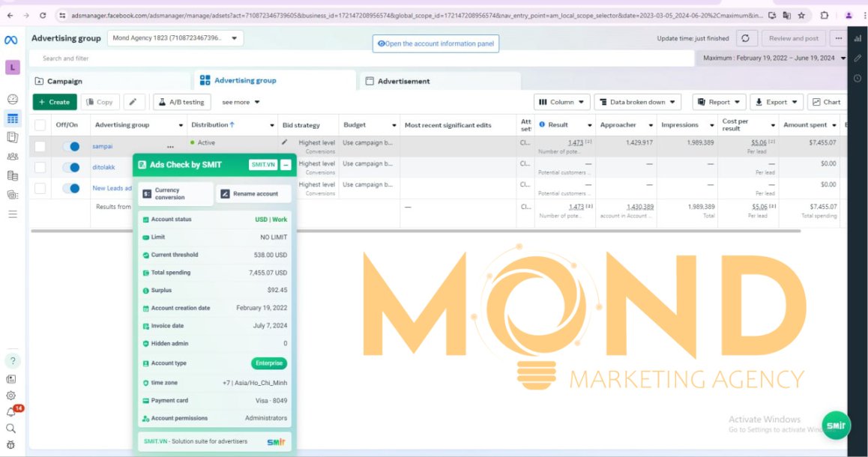Click the Meta logo icon
Viewport: 868px width, 457px height.
pyautogui.click(x=11, y=40)
